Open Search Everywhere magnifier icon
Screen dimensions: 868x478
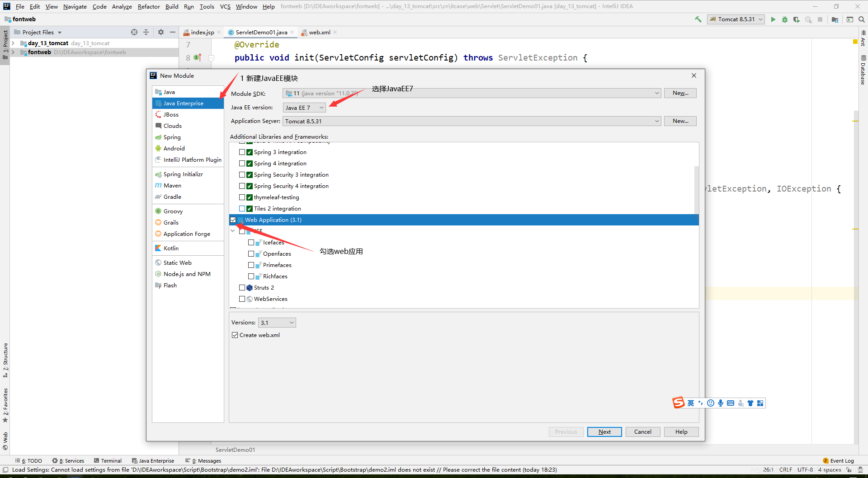[x=862, y=19]
